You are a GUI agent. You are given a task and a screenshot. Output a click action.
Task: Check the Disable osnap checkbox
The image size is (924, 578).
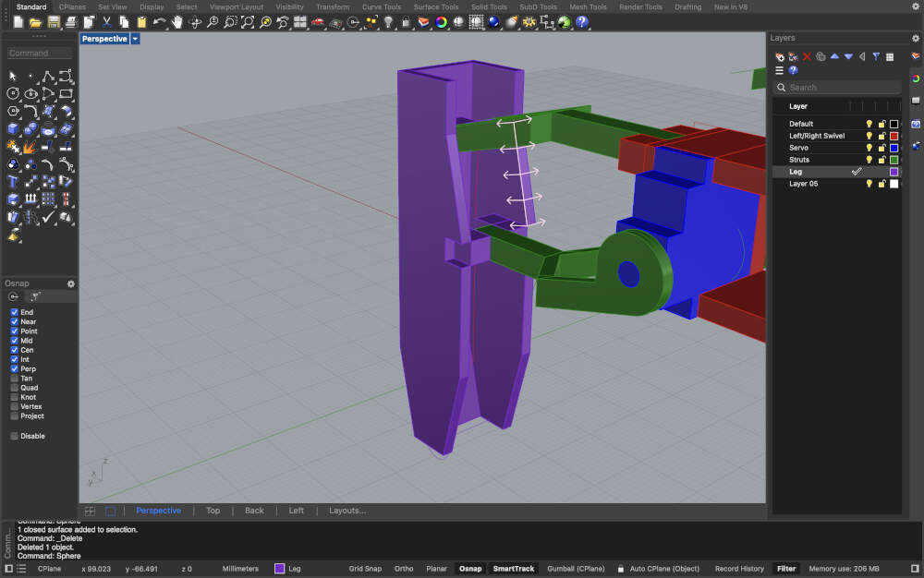coord(14,436)
